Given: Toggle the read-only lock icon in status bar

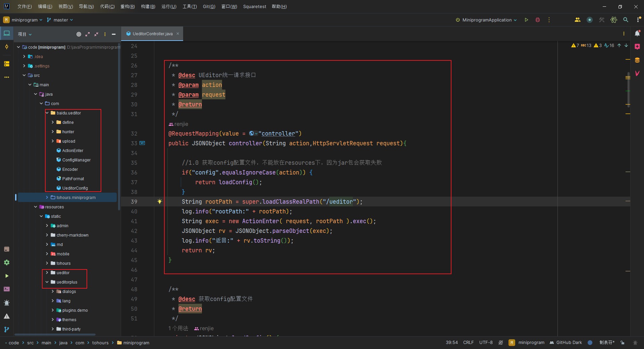Looking at the screenshot, I should [623, 343].
